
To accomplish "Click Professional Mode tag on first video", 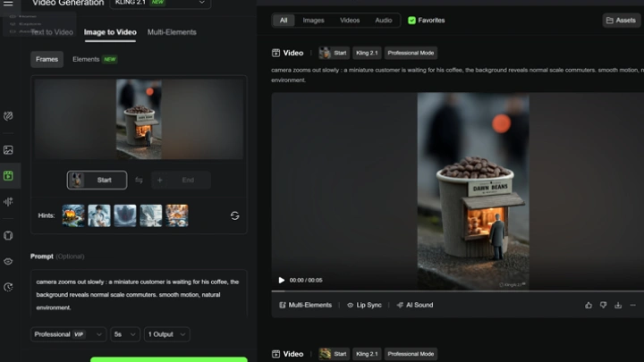I will pos(411,53).
